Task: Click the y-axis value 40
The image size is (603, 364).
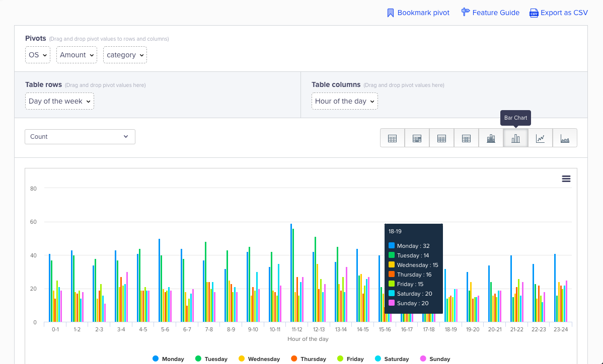Action: (33, 255)
